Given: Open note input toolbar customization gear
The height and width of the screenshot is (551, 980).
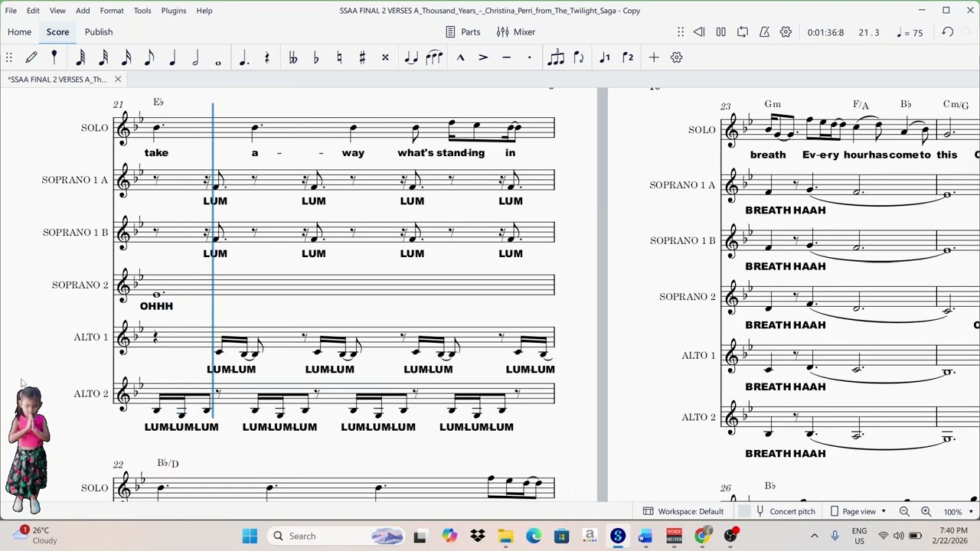Looking at the screenshot, I should [x=677, y=57].
